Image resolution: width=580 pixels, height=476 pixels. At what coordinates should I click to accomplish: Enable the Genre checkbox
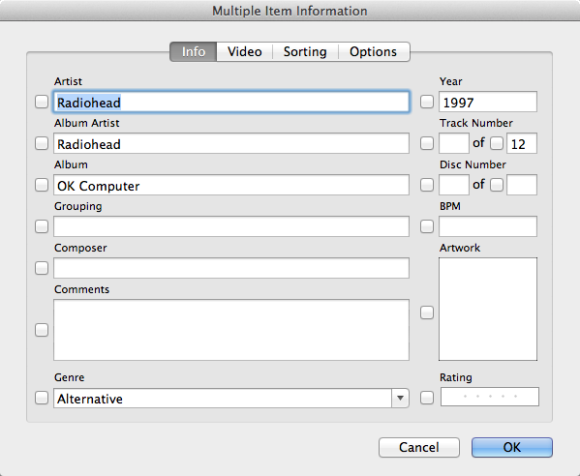click(x=41, y=398)
